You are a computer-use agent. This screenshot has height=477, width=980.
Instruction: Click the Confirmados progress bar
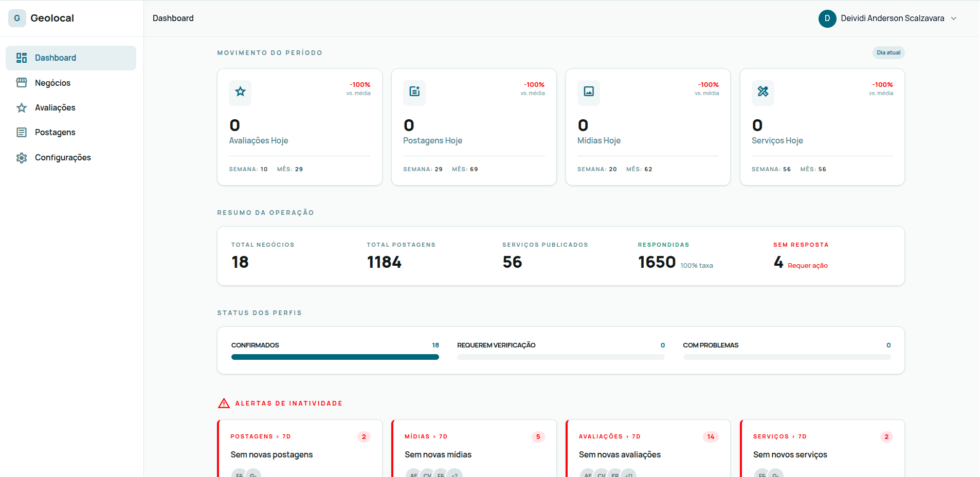(x=335, y=357)
